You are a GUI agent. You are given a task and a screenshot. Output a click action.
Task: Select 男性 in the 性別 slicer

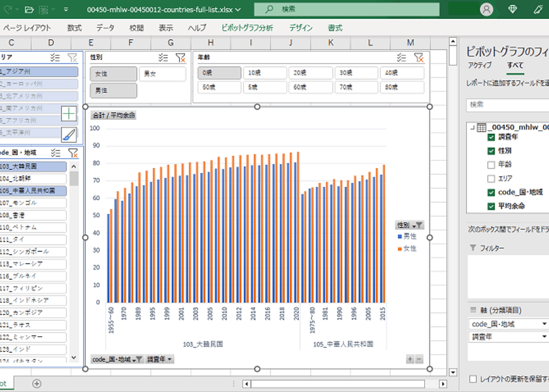113,90
